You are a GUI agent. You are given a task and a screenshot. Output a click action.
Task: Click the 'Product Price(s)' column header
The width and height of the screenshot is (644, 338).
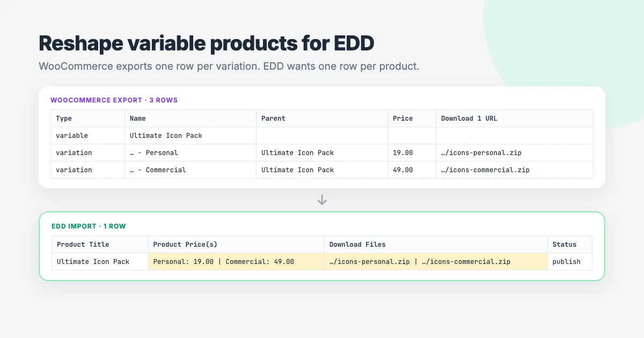pos(237,245)
